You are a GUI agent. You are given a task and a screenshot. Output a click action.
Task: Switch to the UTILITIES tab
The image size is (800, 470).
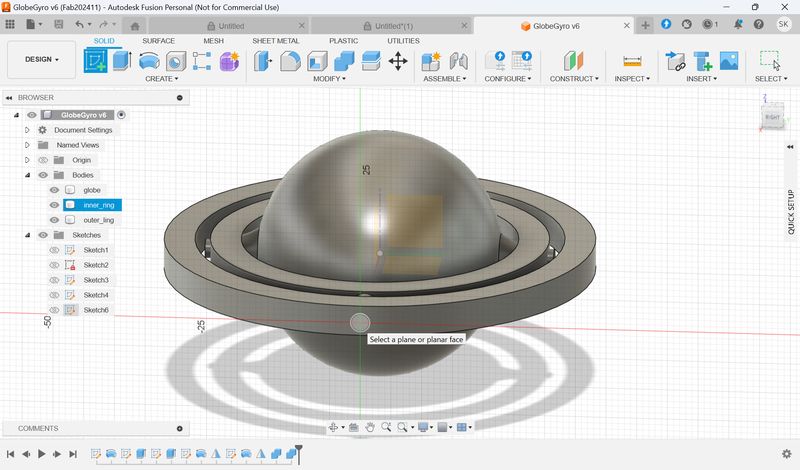point(403,41)
